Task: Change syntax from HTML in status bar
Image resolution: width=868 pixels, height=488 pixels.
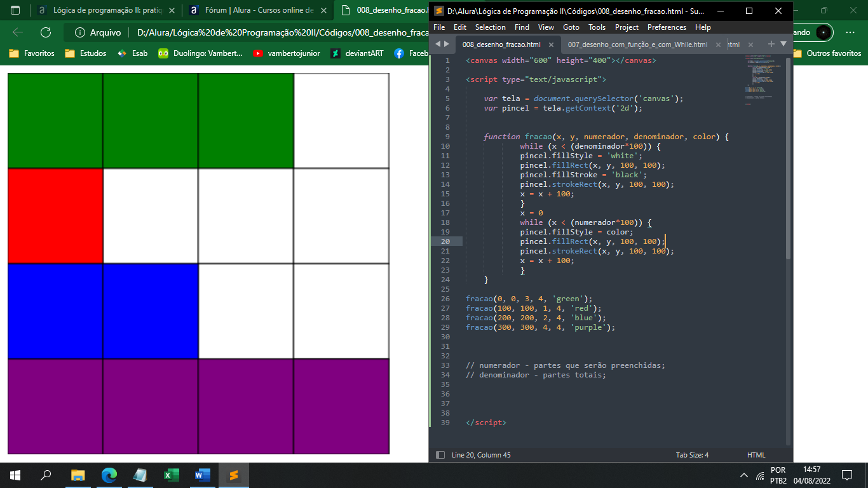Action: [756, 455]
